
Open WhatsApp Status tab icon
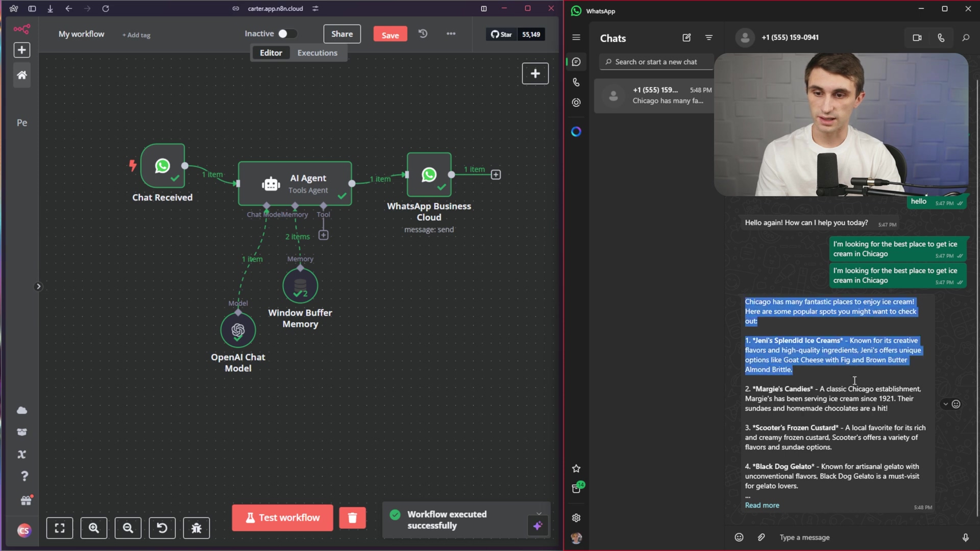click(576, 103)
